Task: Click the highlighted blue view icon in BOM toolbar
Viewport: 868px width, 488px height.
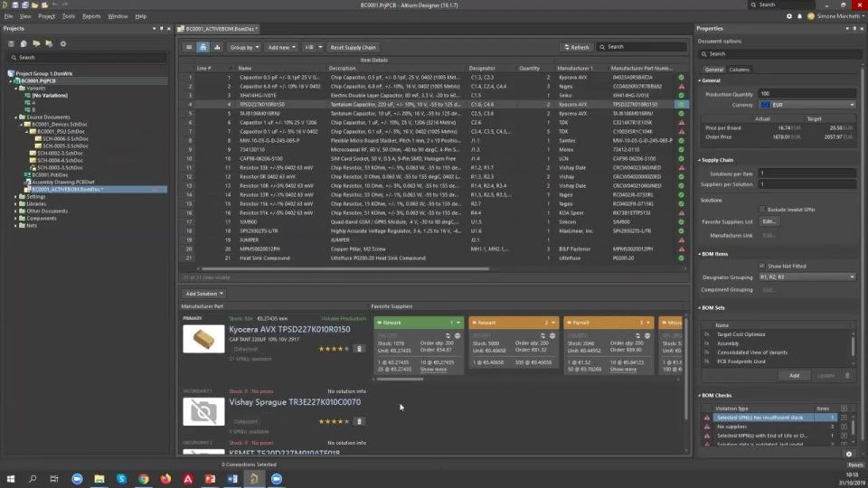Action: tap(203, 48)
